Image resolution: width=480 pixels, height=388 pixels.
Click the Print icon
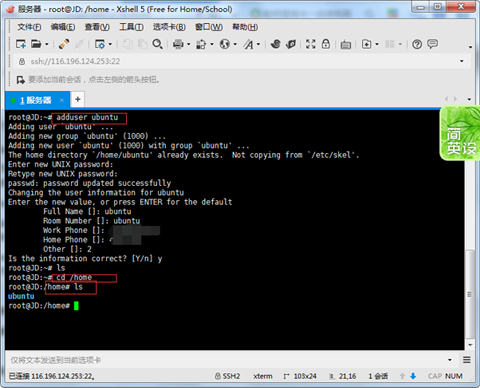tap(178, 44)
